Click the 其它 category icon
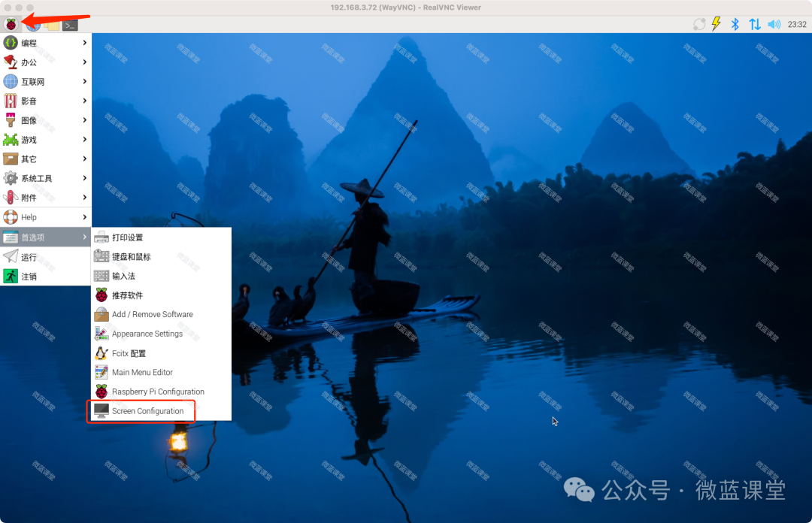 point(11,159)
